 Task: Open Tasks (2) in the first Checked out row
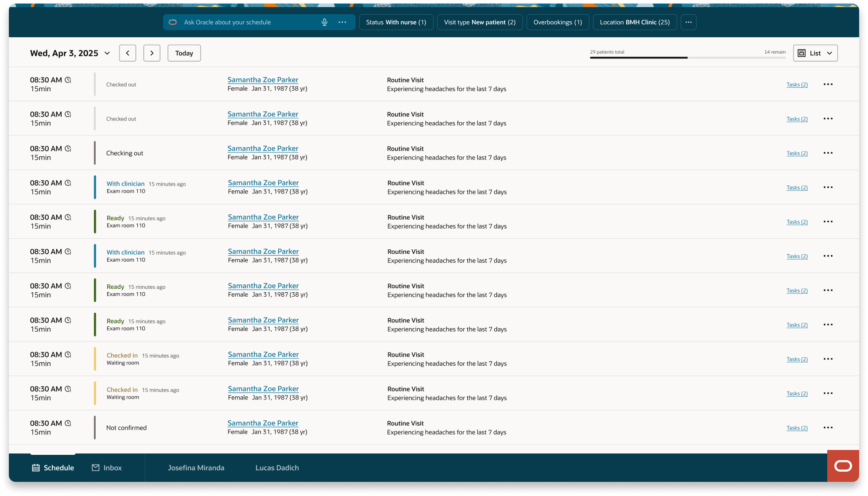click(797, 85)
